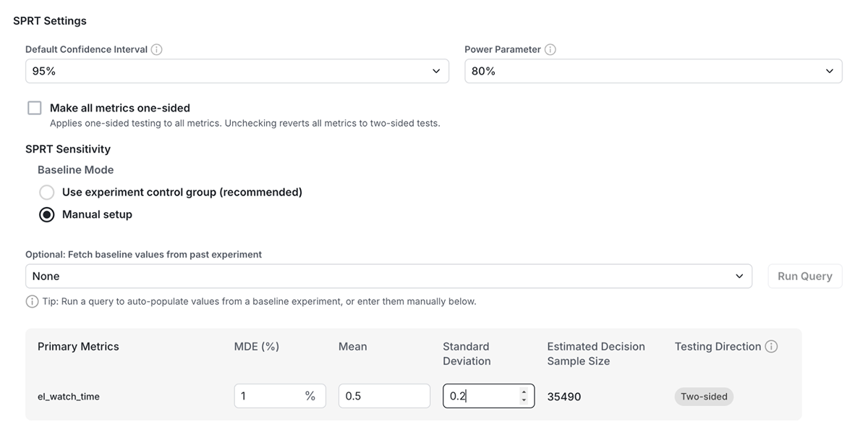Click the Tip text about running a query
The height and width of the screenshot is (430, 868).
point(260,301)
